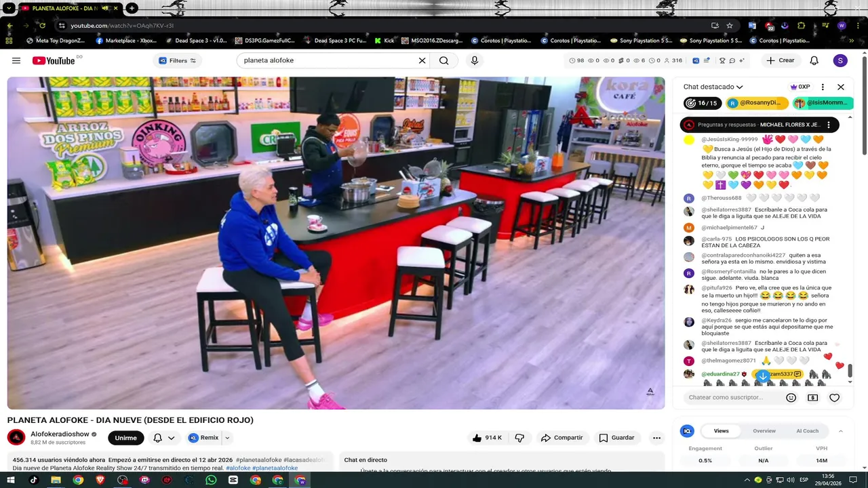Screen dimensions: 868x488
Task: Like the video showing 914 K
Action: [x=487, y=438]
